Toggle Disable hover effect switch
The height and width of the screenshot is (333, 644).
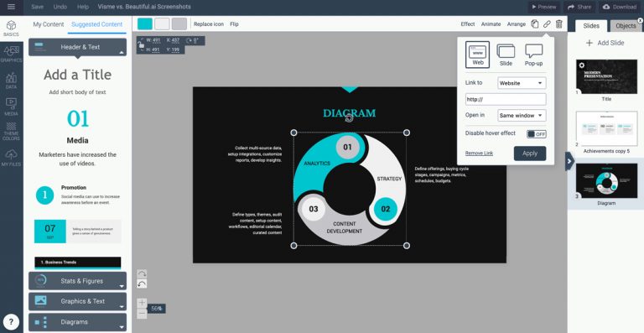click(x=537, y=134)
